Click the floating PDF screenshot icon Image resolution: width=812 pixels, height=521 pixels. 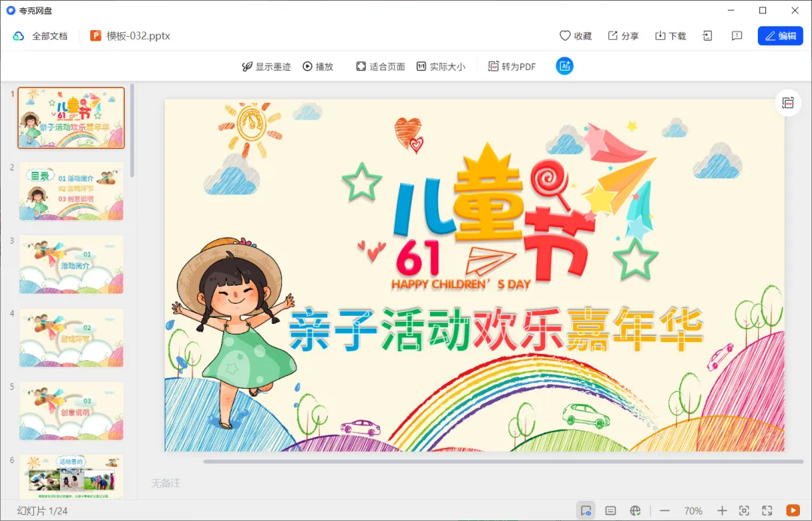point(788,102)
